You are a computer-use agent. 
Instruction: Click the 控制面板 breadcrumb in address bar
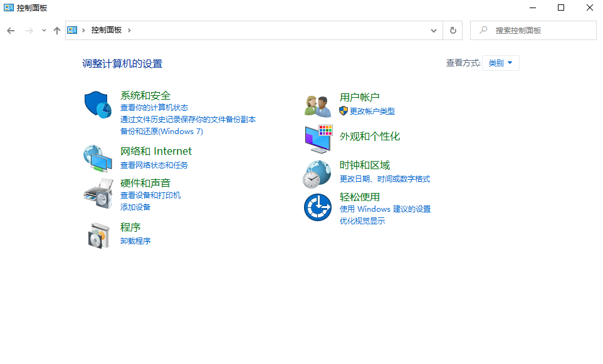click(106, 30)
